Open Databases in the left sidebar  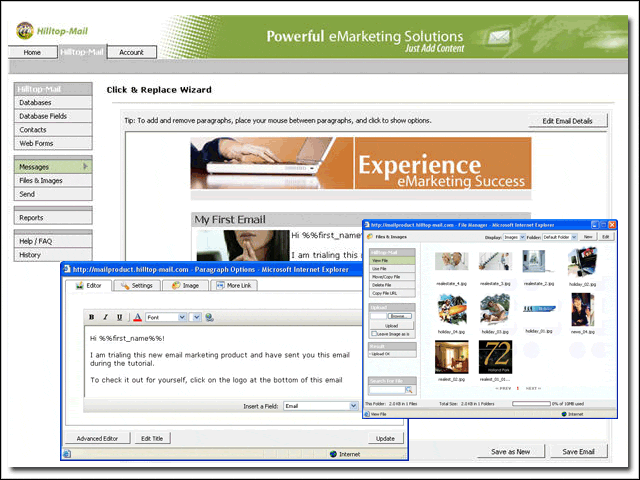click(53, 102)
